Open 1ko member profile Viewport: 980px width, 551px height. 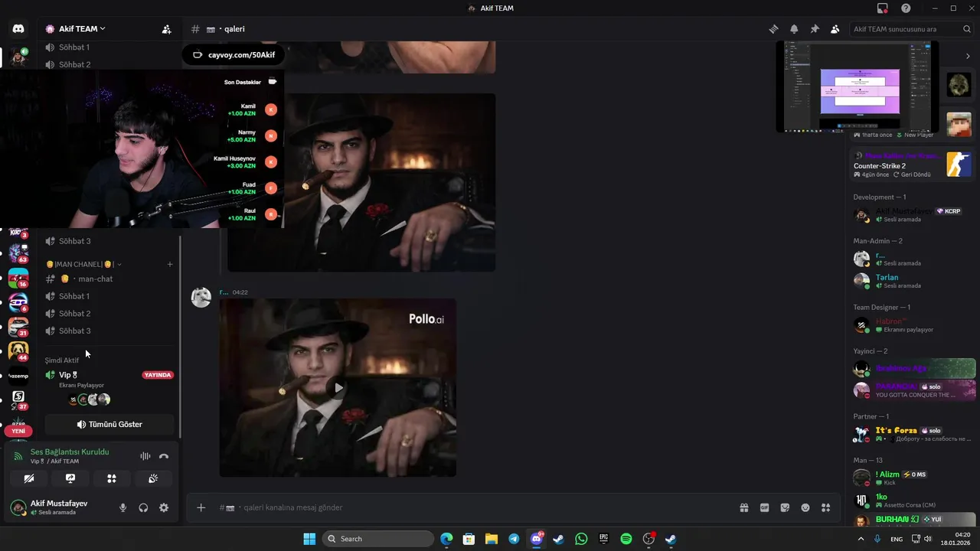pos(913,500)
